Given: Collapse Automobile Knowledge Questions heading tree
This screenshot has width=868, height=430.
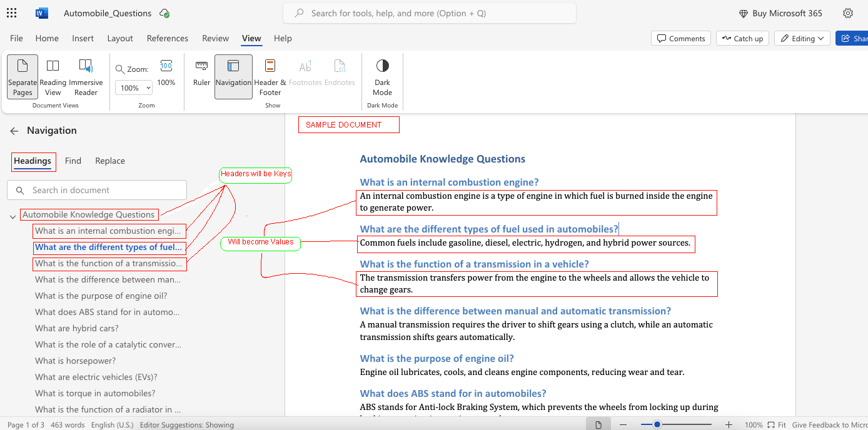Looking at the screenshot, I should (13, 217).
